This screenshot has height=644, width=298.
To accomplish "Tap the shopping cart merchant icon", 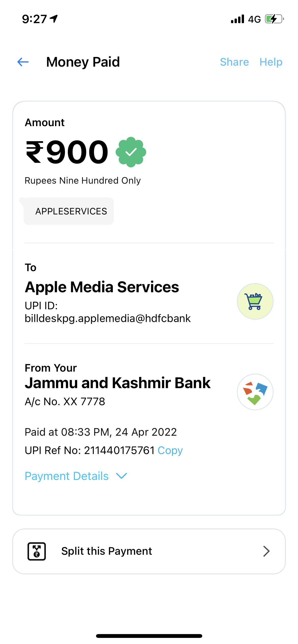I will 255,301.
